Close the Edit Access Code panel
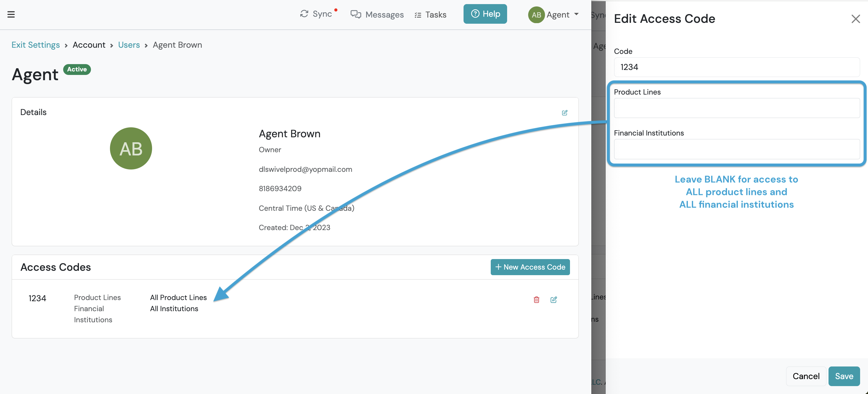Viewport: 868px width, 394px height. tap(855, 19)
